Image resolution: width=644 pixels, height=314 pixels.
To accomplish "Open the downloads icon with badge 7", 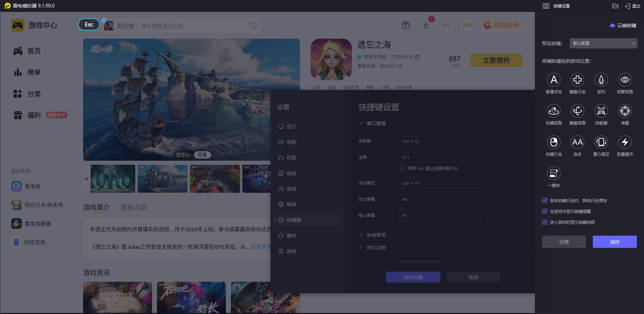I will point(426,25).
